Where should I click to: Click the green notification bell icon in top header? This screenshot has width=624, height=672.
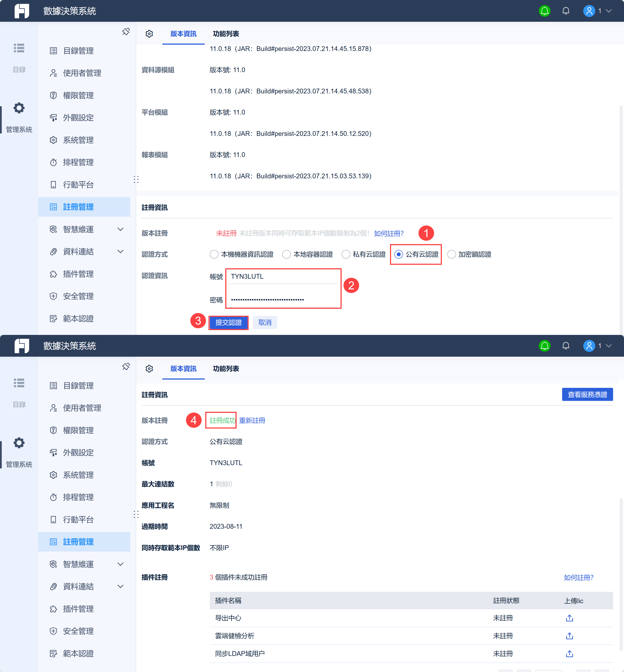pos(544,11)
